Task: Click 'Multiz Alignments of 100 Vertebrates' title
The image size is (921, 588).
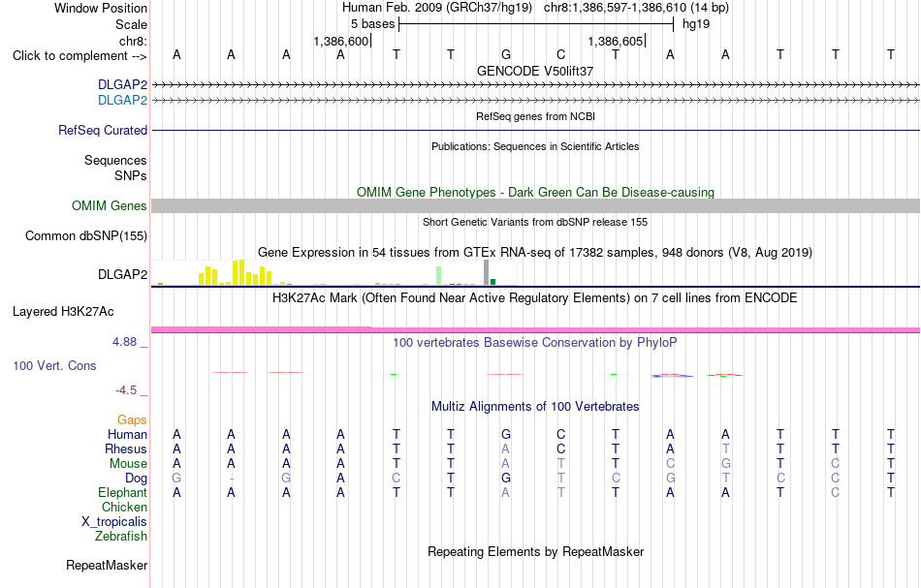Action: [535, 406]
